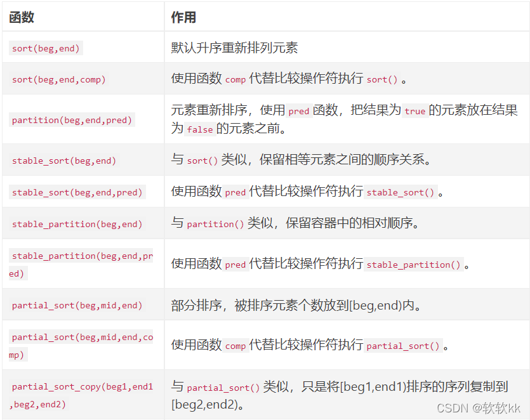The image size is (530, 420).
Task: Select the sort(beg,end,comp) code cell
Action: [x=59, y=79]
